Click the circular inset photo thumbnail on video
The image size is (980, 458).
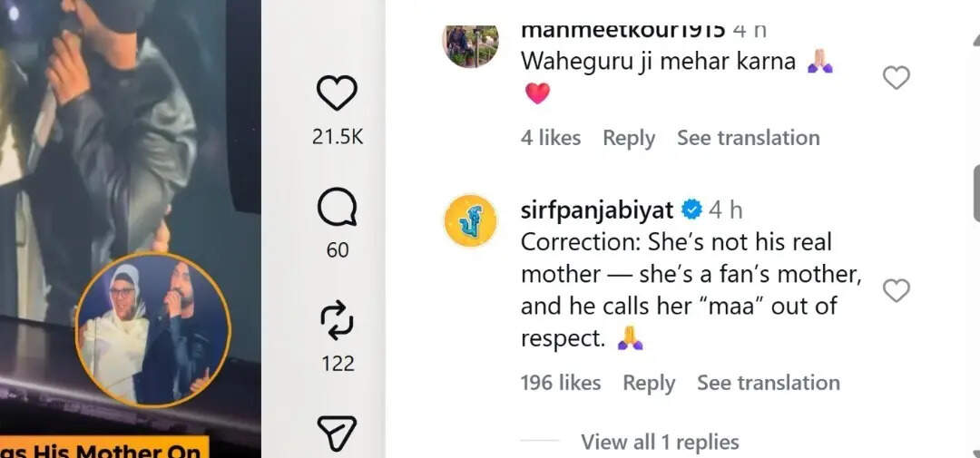pos(152,328)
